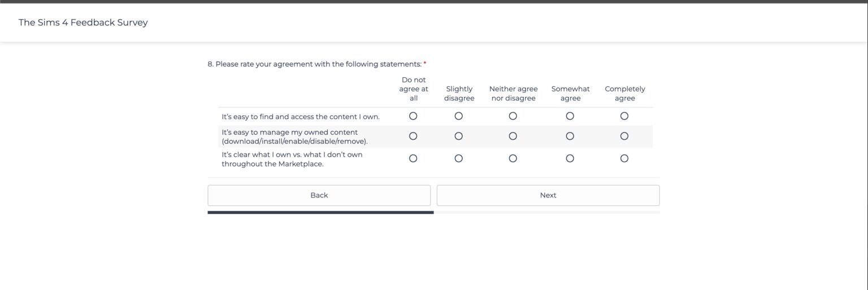Image resolution: width=868 pixels, height=290 pixels.
Task: Choose 'Slightly disagree' for Marketplace ownership statement
Action: [x=459, y=159]
